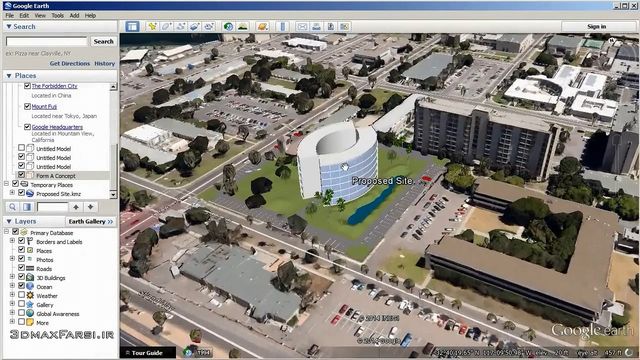The width and height of the screenshot is (640, 360).
Task: Open the View menu
Action: coord(40,16)
